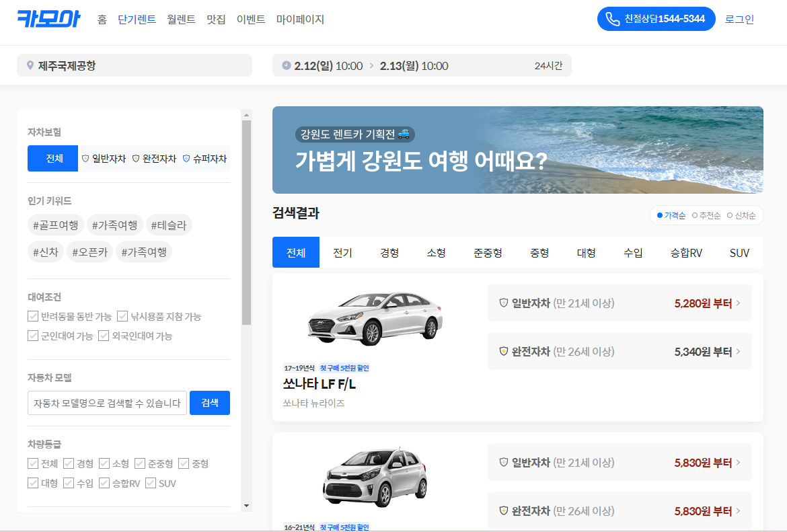Click shield icon in 5,830원 일반자차 row

point(503,462)
